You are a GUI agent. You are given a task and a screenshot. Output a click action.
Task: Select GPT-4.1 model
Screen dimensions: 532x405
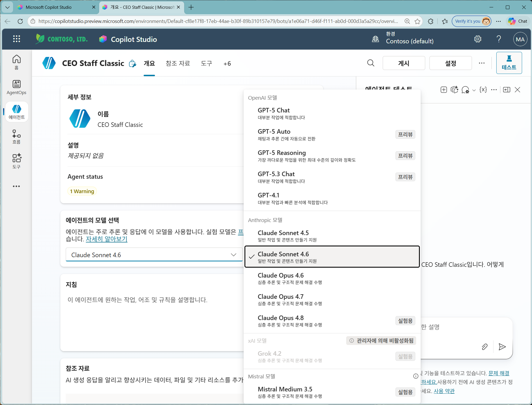pos(332,198)
